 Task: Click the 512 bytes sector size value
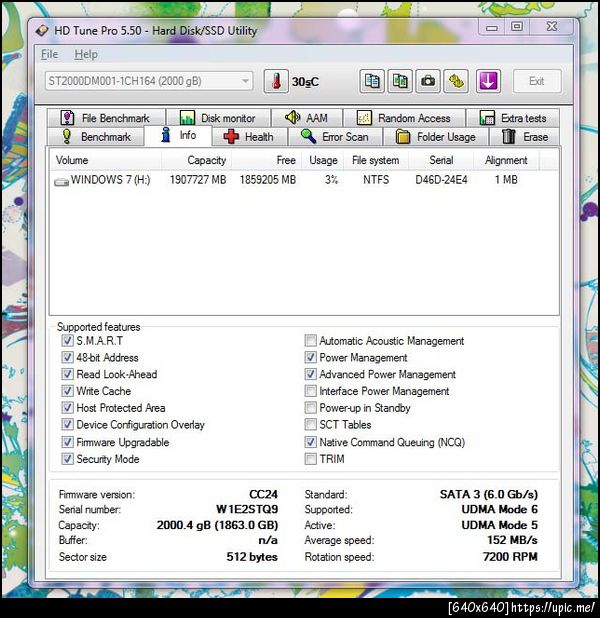point(252,557)
